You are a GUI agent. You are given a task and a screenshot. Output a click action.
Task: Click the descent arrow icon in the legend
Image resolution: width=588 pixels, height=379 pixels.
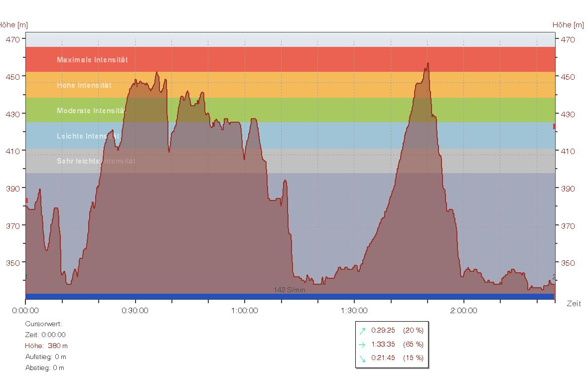coord(362,358)
